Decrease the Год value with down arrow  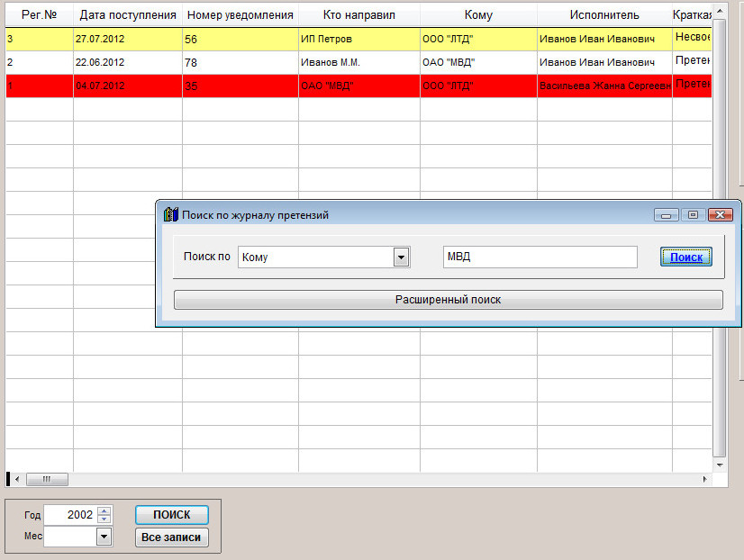pyautogui.click(x=104, y=519)
